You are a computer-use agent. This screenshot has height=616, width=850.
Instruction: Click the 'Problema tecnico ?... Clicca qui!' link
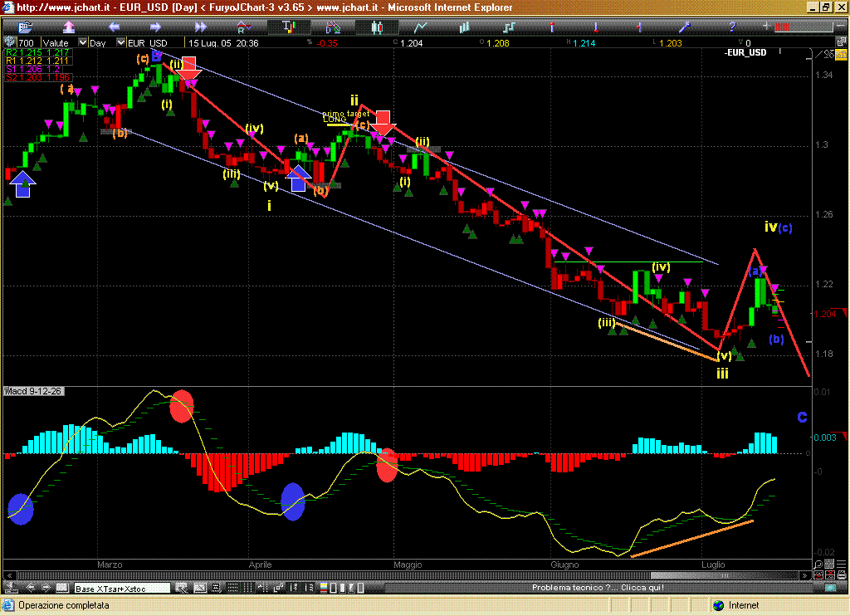598,589
